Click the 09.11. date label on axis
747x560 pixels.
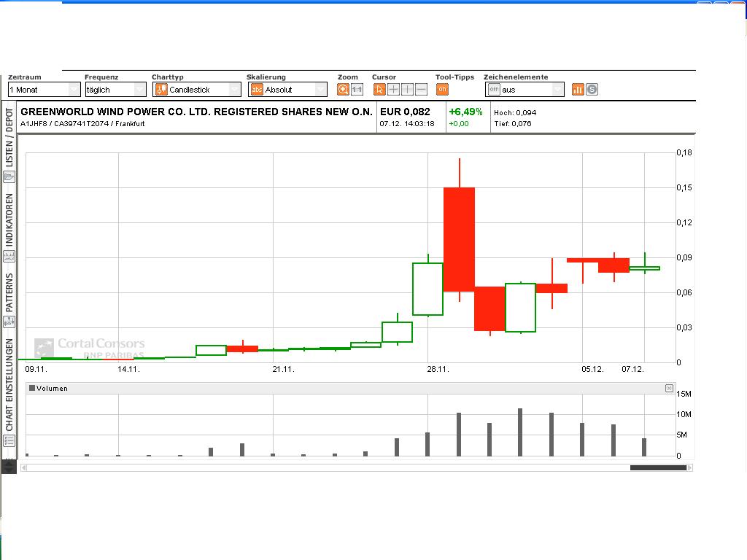pos(36,370)
